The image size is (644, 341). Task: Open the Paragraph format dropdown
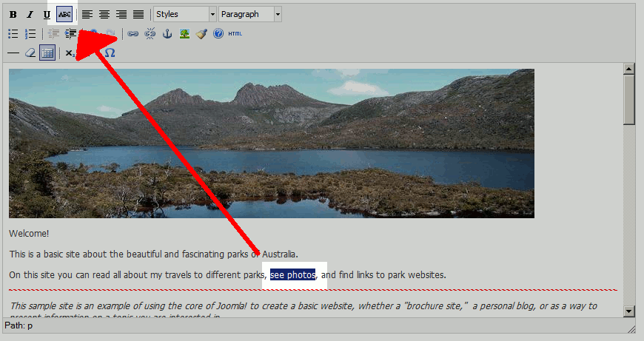pos(250,14)
